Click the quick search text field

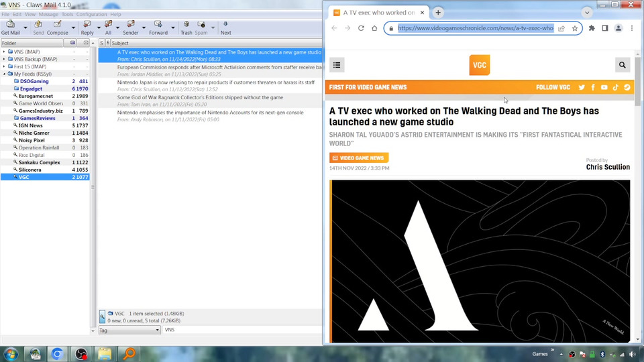[x=242, y=330]
